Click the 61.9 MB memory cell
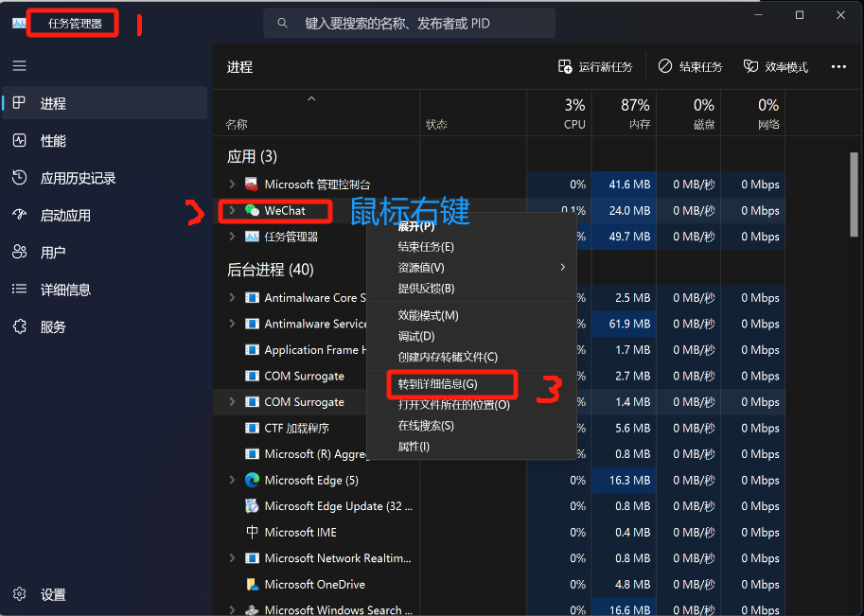 624,324
